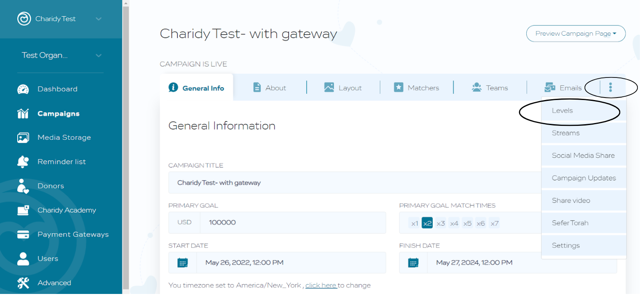Click the Campaign Title input field

click(355, 182)
